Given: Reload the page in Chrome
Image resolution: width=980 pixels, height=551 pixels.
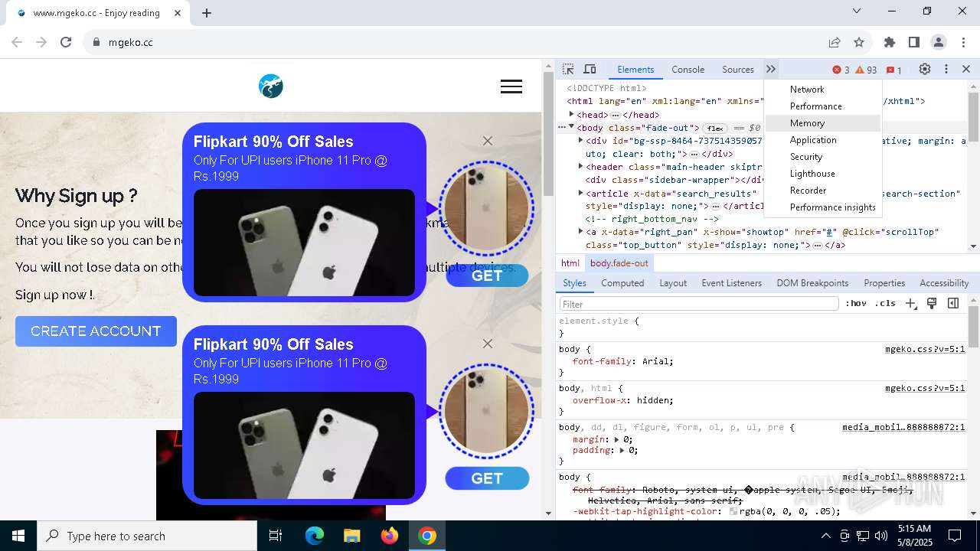Looking at the screenshot, I should 66,42.
